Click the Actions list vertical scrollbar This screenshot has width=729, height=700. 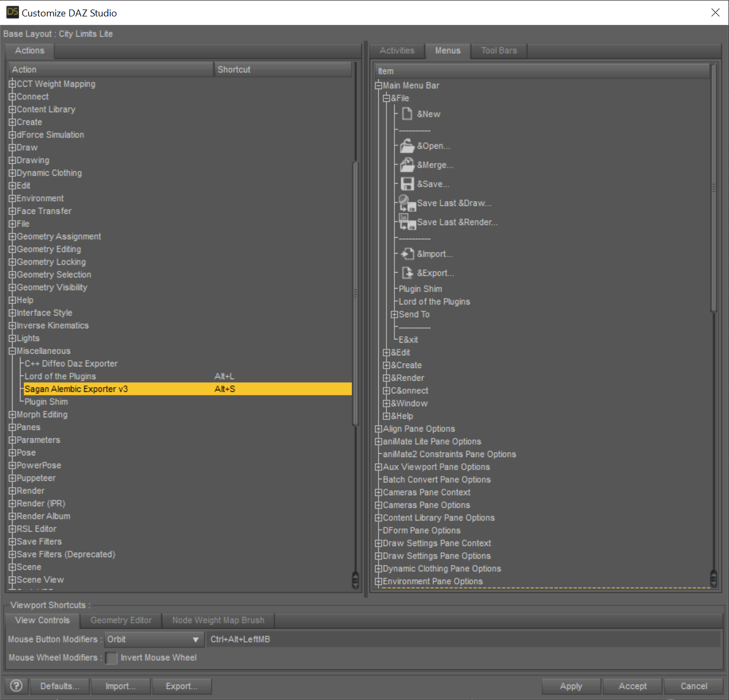point(355,294)
